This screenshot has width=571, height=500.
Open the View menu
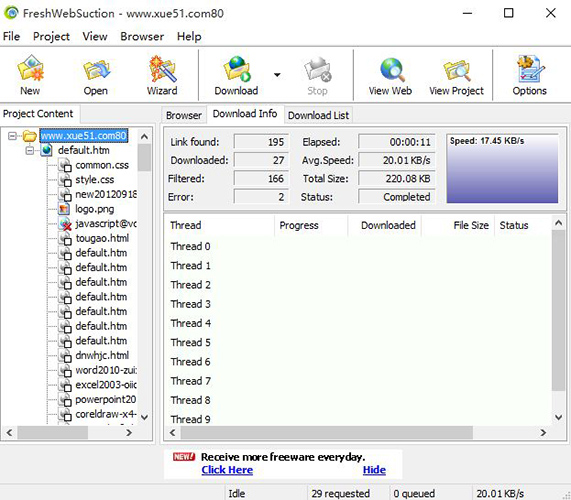point(95,36)
